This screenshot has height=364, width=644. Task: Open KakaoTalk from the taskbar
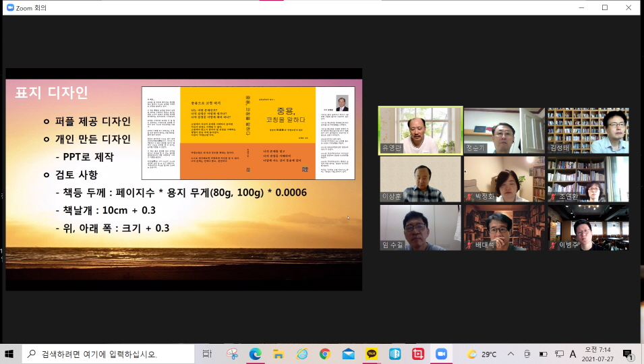pyautogui.click(x=372, y=353)
